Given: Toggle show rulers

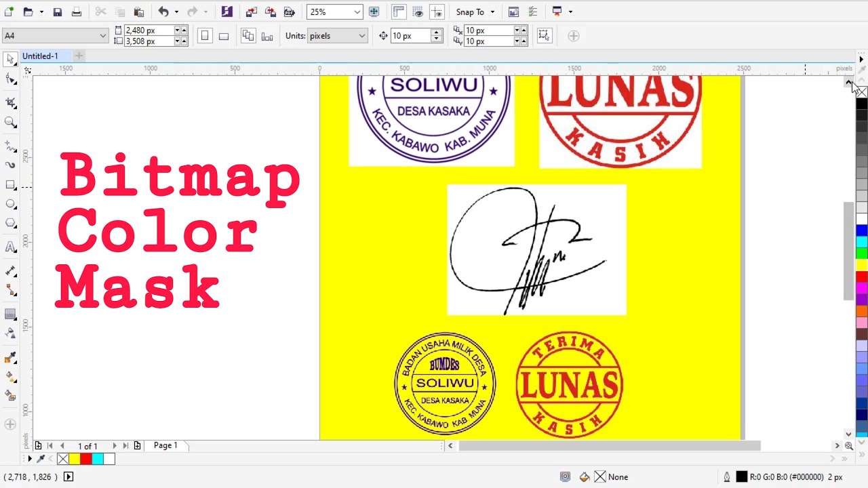Looking at the screenshot, I should [399, 12].
